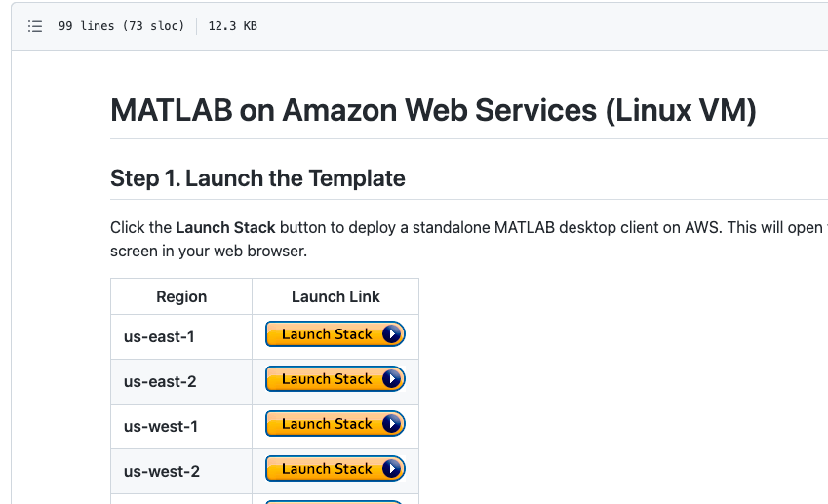The image size is (828, 504).
Task: Select the us-west-1 region cell
Action: click(161, 426)
